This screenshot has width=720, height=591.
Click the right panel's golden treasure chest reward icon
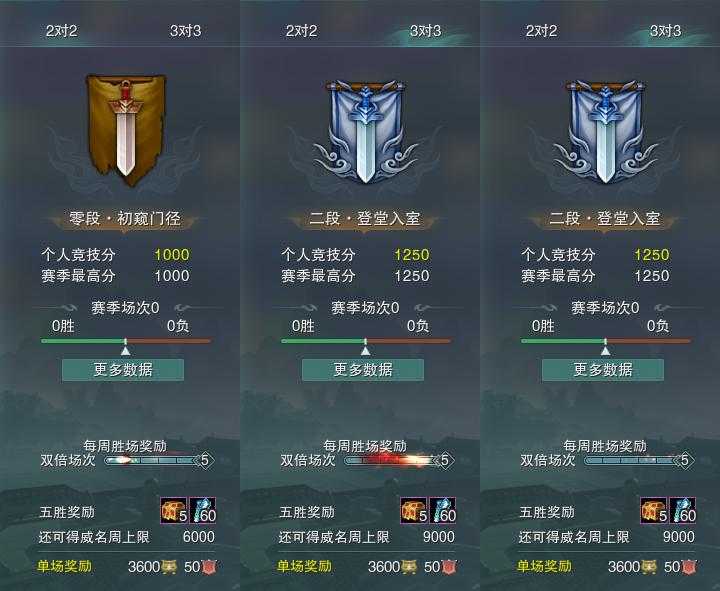click(654, 510)
